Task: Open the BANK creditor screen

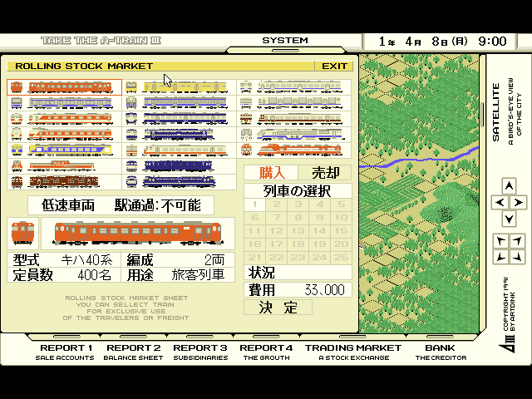Action: coord(441,352)
